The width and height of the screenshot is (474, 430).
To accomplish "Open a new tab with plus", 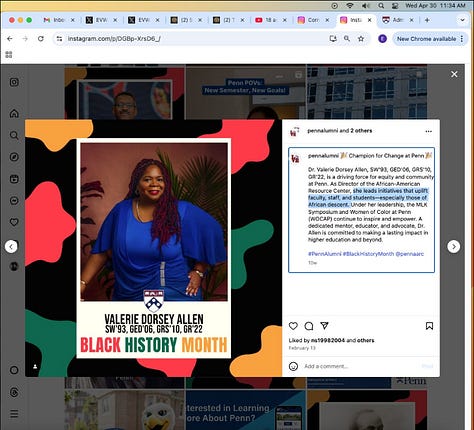I will pyautogui.click(x=427, y=20).
